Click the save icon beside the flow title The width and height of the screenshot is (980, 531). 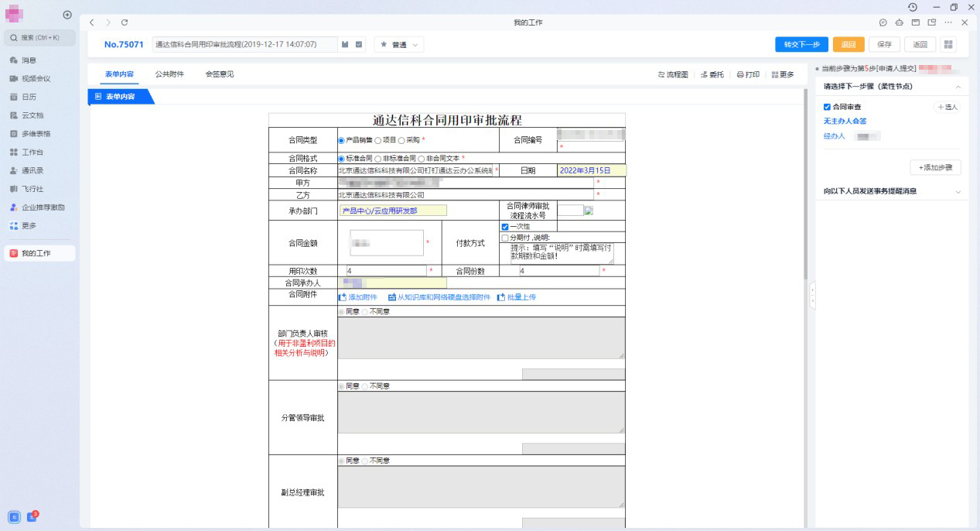point(346,44)
